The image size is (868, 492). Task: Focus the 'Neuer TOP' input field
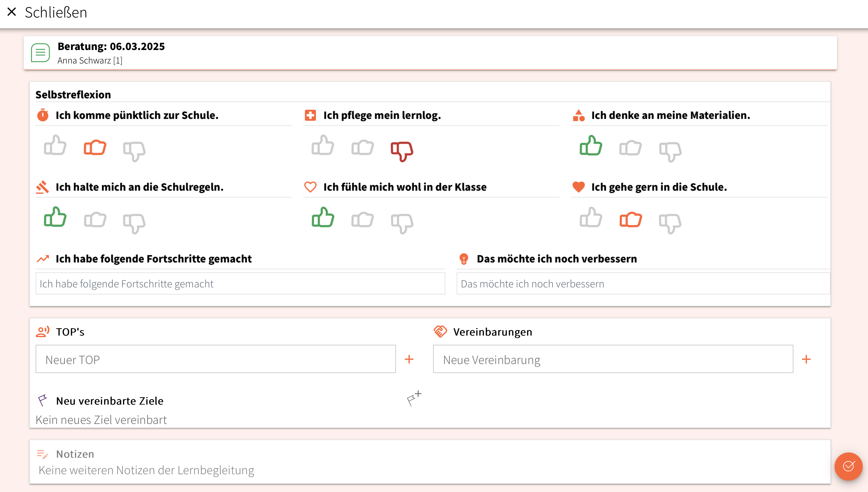[x=216, y=359]
